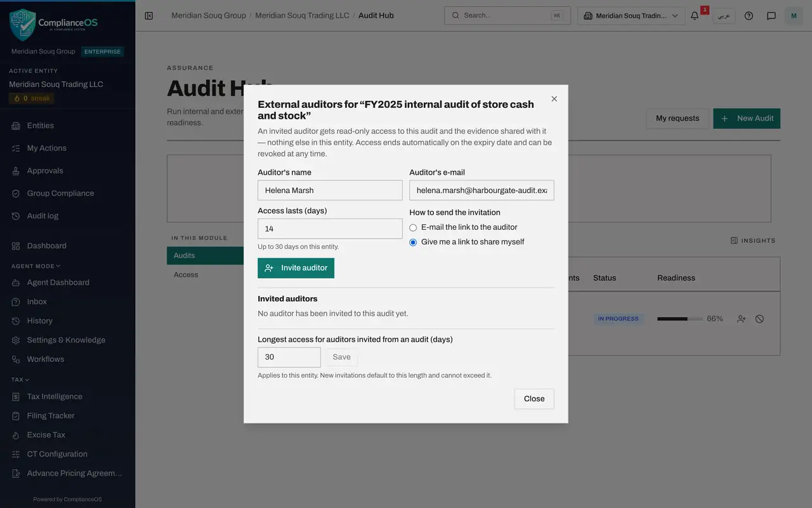Click the Save button for longest access
The image size is (812, 508).
(342, 357)
